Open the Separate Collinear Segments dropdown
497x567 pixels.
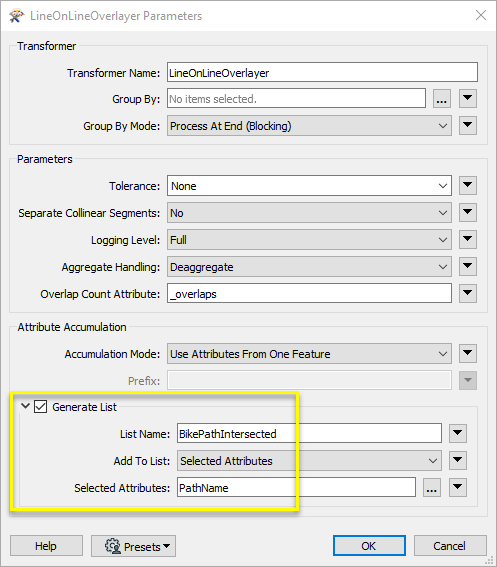pos(309,213)
